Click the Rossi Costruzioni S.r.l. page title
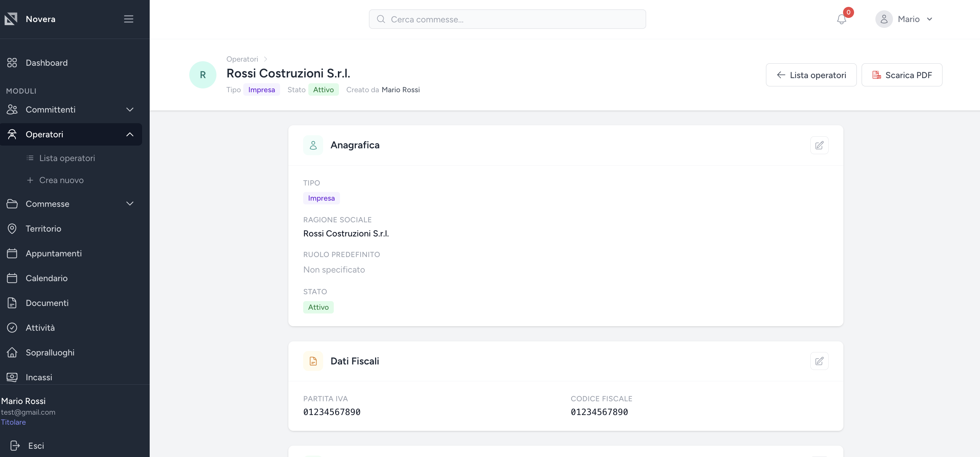The width and height of the screenshot is (980, 457). click(288, 73)
